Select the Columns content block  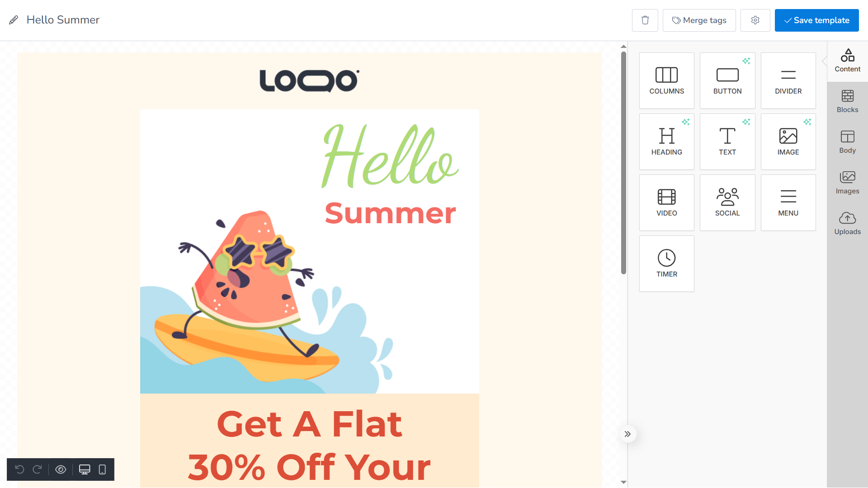pos(666,80)
